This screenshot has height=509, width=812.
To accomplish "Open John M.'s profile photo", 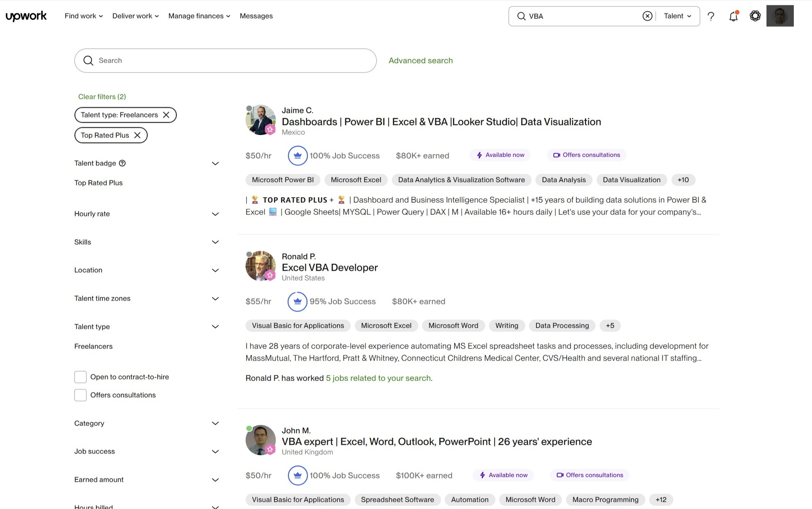I will click(x=261, y=440).
